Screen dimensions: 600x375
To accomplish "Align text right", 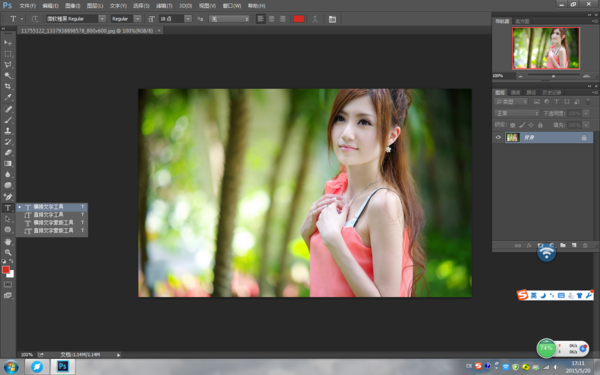I will [282, 19].
